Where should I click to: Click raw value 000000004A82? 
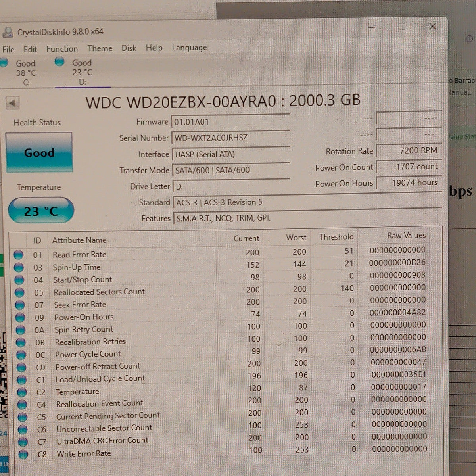[397, 313]
